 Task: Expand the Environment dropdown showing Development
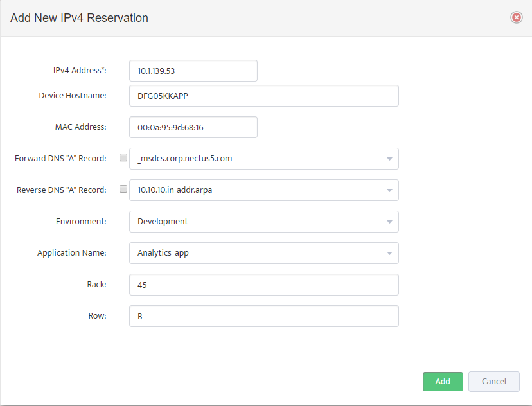click(264, 222)
